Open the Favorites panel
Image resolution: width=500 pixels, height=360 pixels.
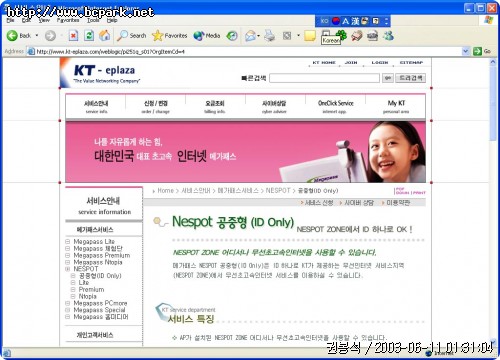pos(170,35)
